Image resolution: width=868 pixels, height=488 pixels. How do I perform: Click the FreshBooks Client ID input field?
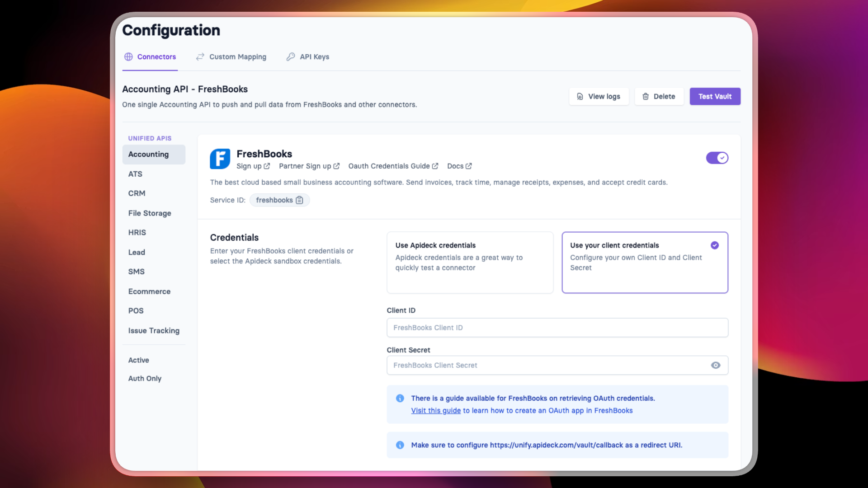[x=557, y=328]
